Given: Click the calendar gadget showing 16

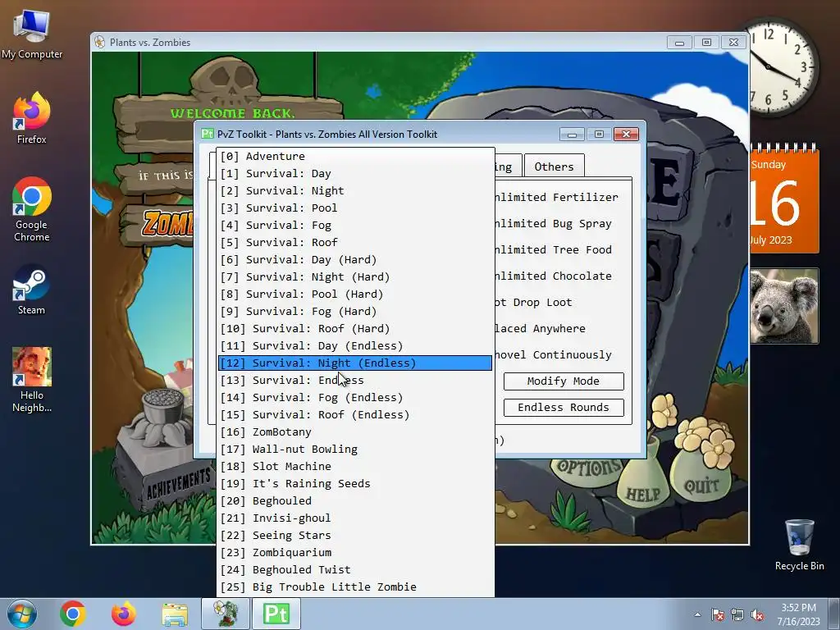Looking at the screenshot, I should (x=785, y=198).
